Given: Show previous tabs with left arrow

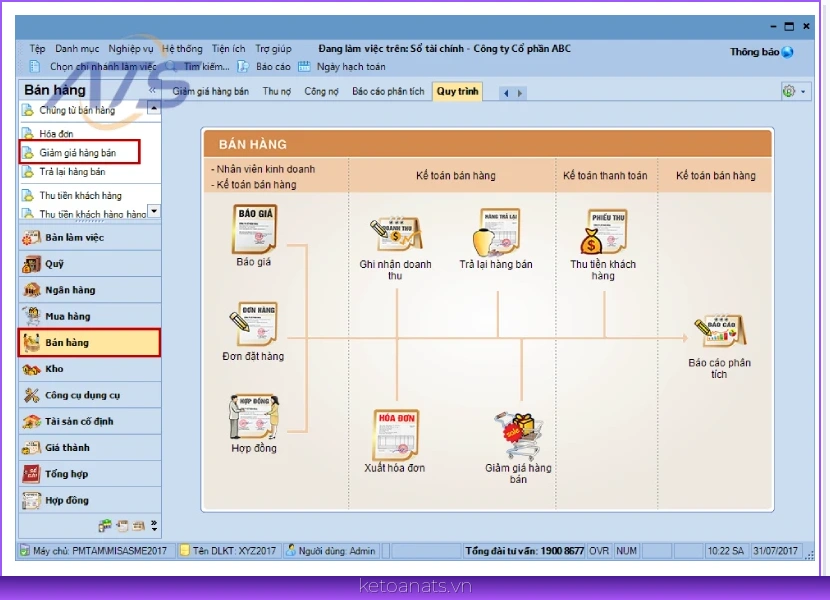Looking at the screenshot, I should tap(506, 93).
